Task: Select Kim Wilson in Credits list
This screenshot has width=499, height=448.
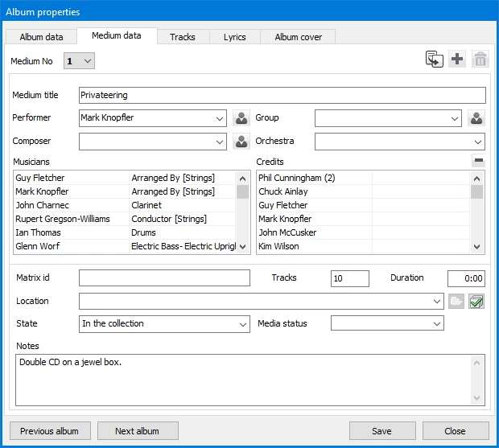Action: (x=278, y=246)
